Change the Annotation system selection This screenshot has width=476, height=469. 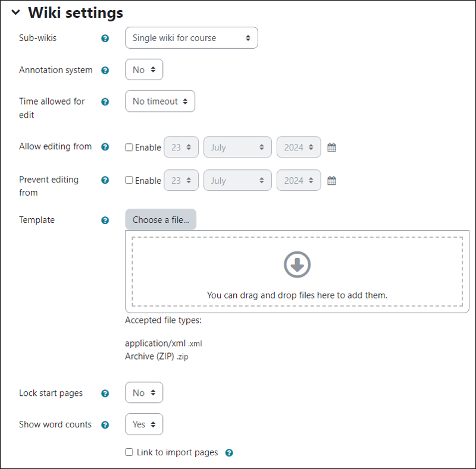point(143,70)
